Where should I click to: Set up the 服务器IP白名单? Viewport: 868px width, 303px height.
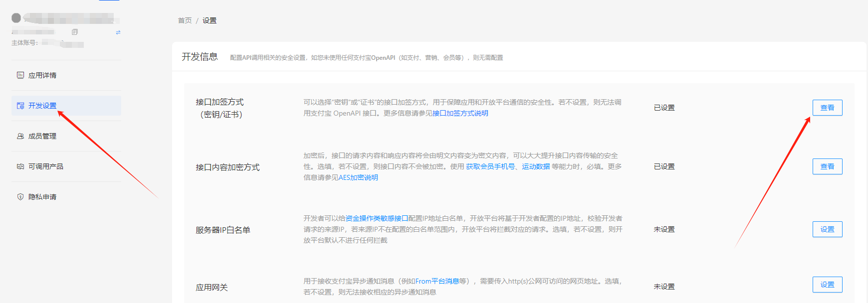coord(827,229)
